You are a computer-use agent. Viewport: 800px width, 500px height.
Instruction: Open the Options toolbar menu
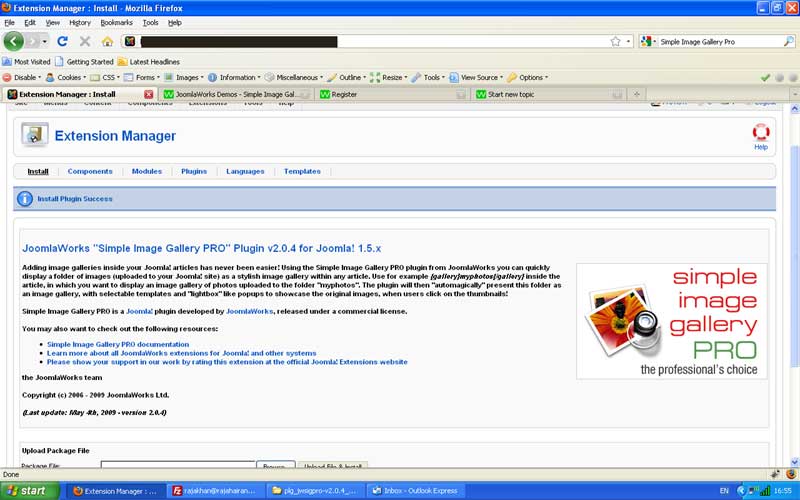528,78
